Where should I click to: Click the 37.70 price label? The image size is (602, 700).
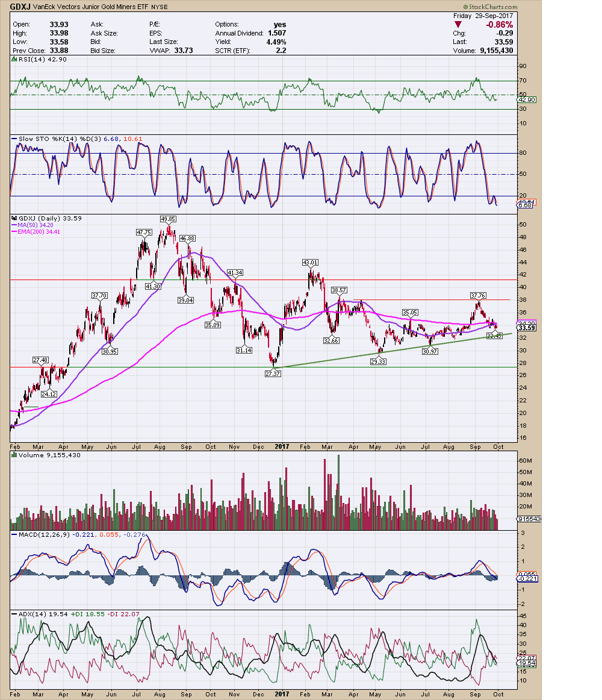click(99, 296)
